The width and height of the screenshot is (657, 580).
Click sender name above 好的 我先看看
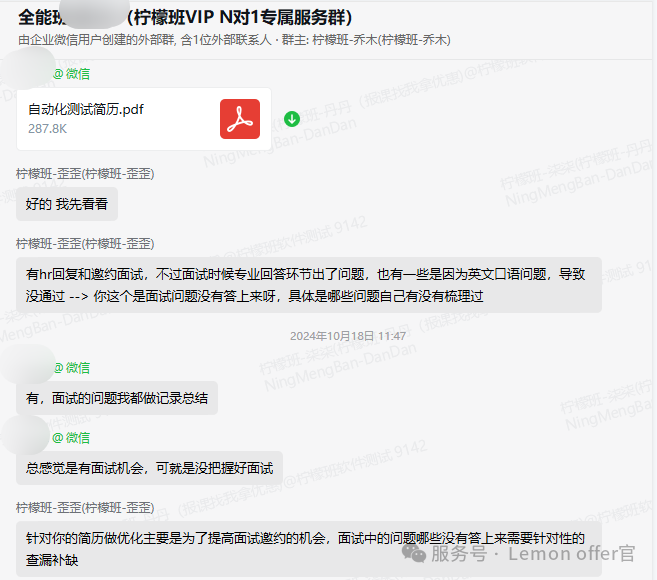(85, 173)
